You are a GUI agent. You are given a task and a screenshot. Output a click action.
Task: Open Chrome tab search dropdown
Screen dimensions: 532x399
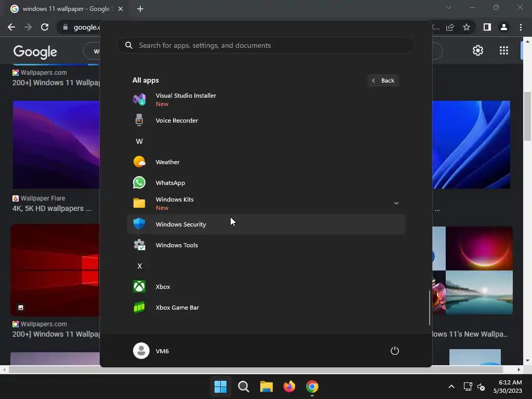pos(448,7)
